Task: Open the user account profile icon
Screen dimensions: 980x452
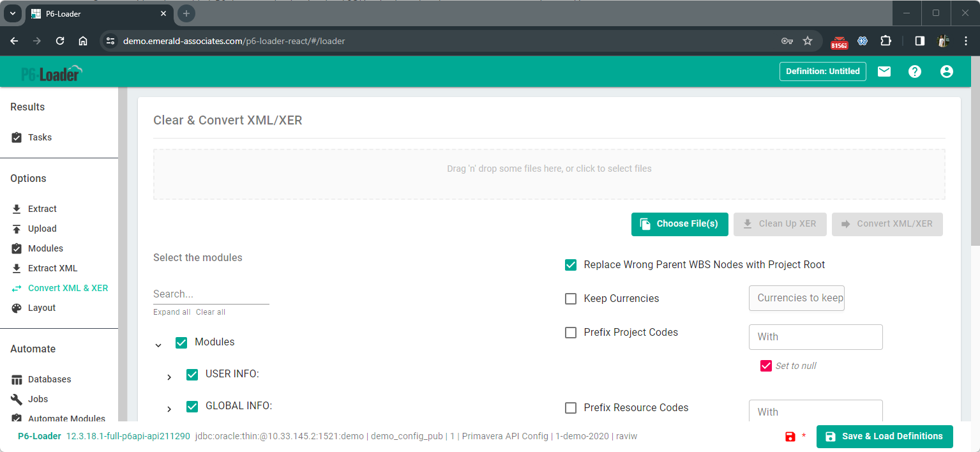Action: pyautogui.click(x=946, y=72)
